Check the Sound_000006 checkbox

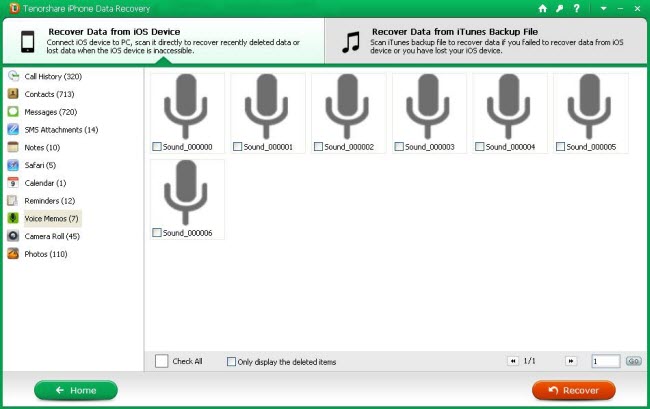coord(157,232)
